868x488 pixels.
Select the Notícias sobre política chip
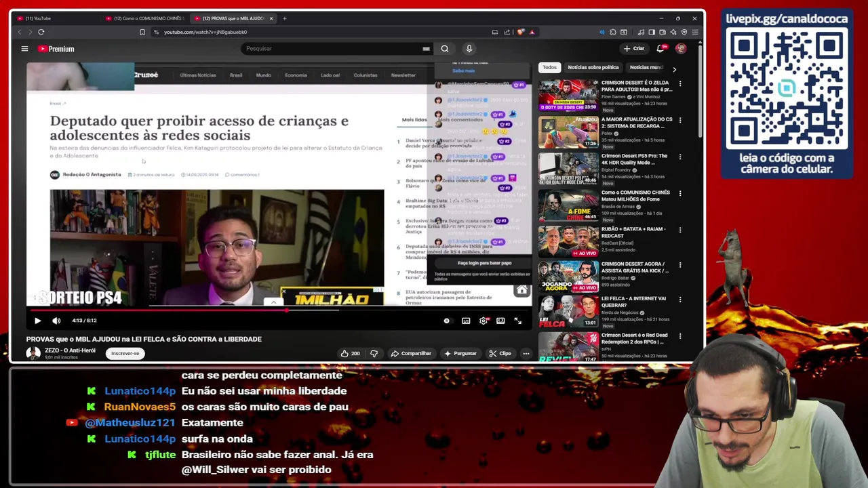point(593,67)
